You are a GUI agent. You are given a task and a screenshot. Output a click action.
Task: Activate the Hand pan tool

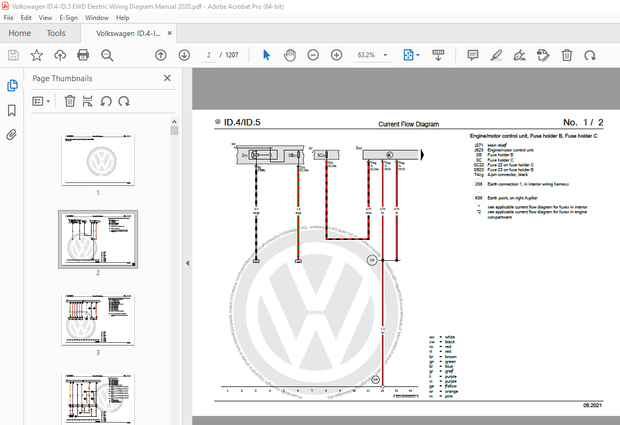point(290,55)
